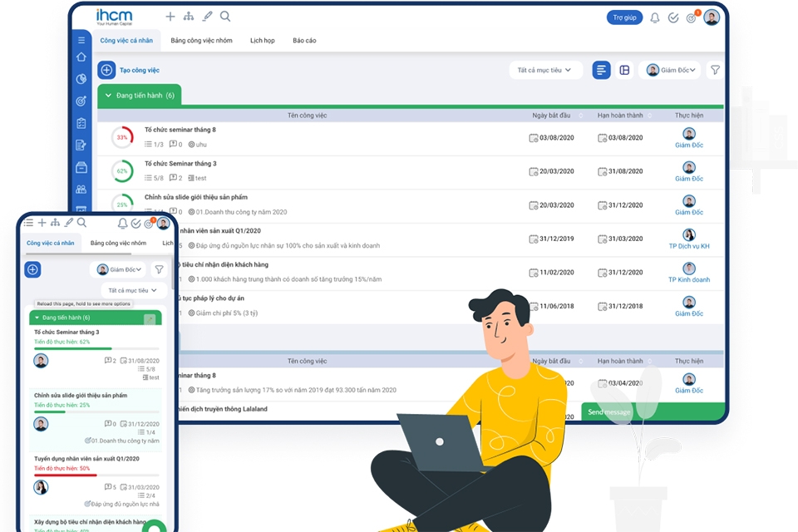Select the home icon in the left sidebar
Image resolution: width=798 pixels, height=532 pixels.
[x=80, y=57]
